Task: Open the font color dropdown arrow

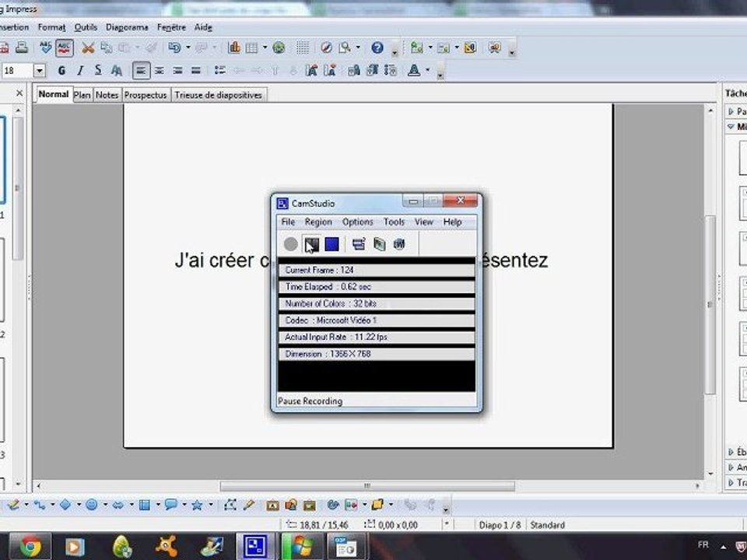Action: click(x=428, y=71)
